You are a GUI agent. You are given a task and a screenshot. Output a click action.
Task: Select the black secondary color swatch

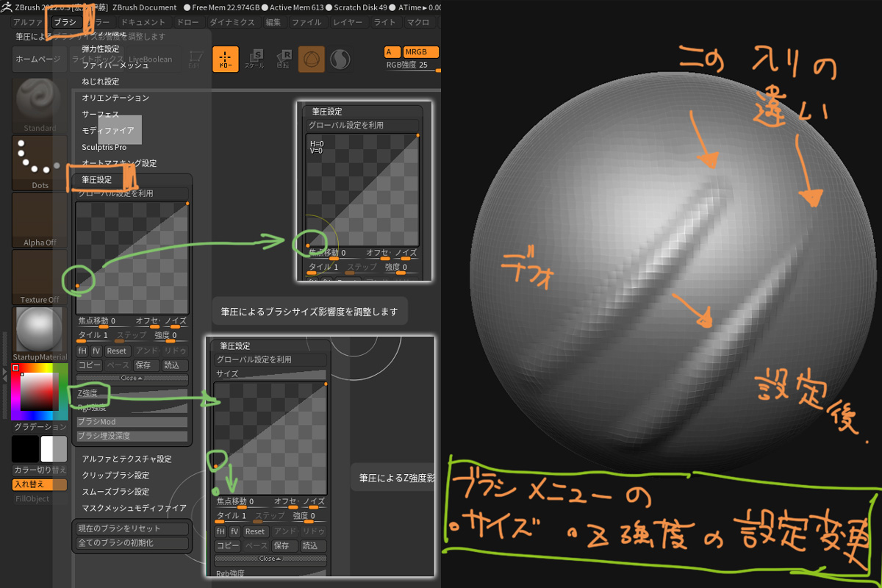pyautogui.click(x=25, y=449)
